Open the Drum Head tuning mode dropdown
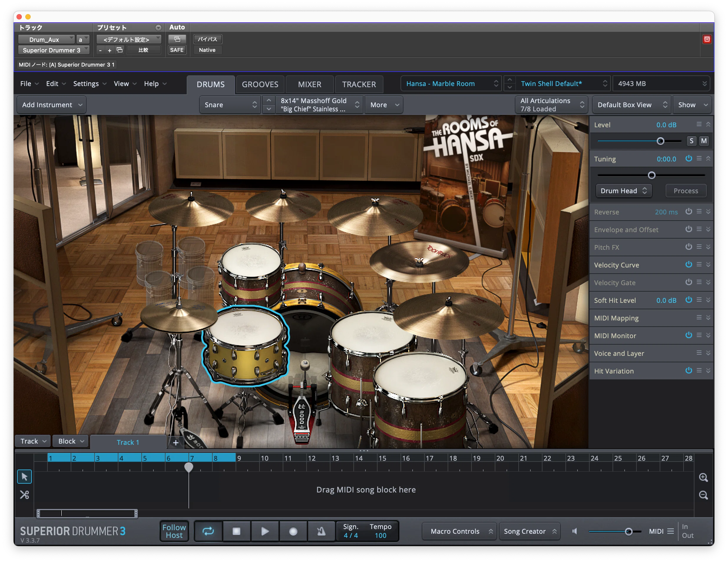 point(624,191)
